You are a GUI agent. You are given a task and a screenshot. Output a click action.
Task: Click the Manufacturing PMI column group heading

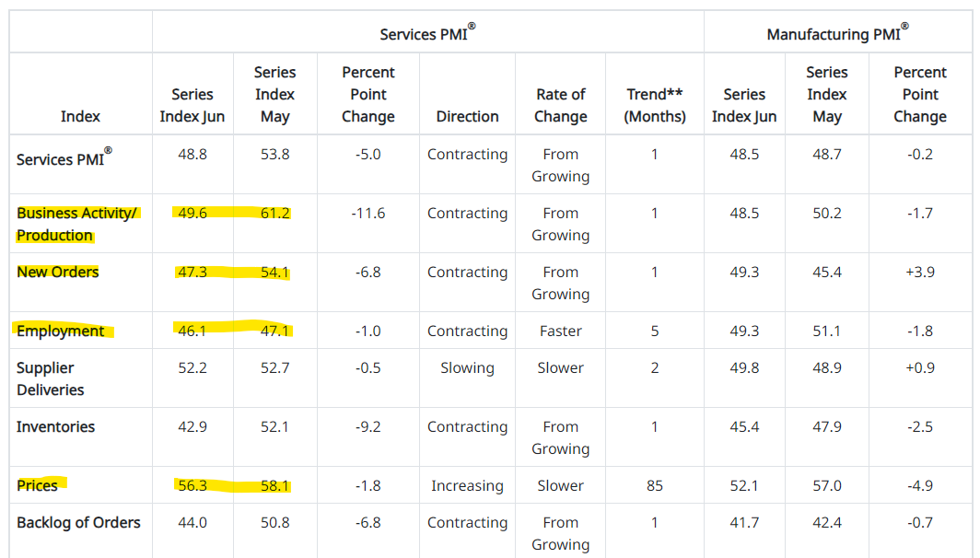[x=837, y=34]
